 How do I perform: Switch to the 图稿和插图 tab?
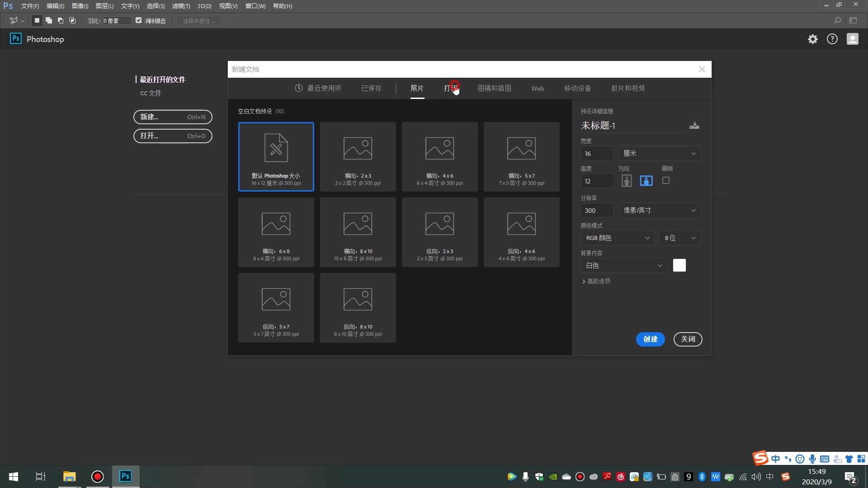tap(494, 89)
